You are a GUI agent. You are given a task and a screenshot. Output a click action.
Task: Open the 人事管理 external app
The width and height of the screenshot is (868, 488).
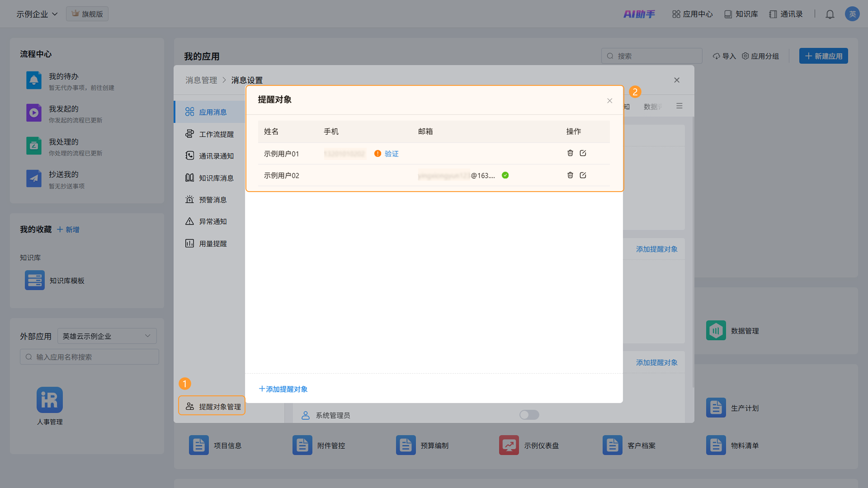coord(50,400)
